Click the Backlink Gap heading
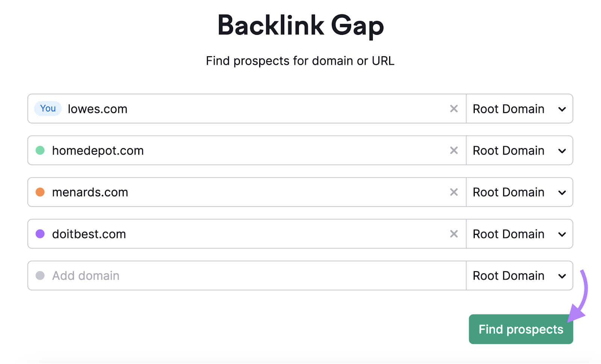This screenshot has width=601, height=364. pyautogui.click(x=300, y=25)
